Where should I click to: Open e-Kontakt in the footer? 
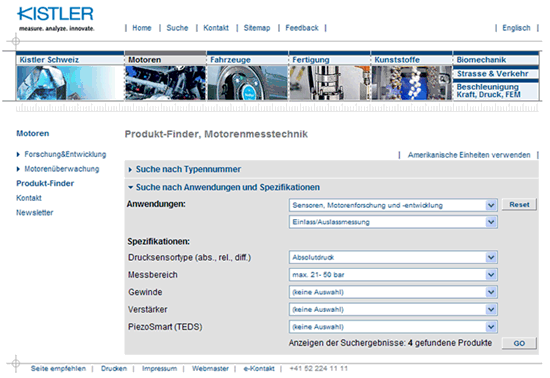259,369
